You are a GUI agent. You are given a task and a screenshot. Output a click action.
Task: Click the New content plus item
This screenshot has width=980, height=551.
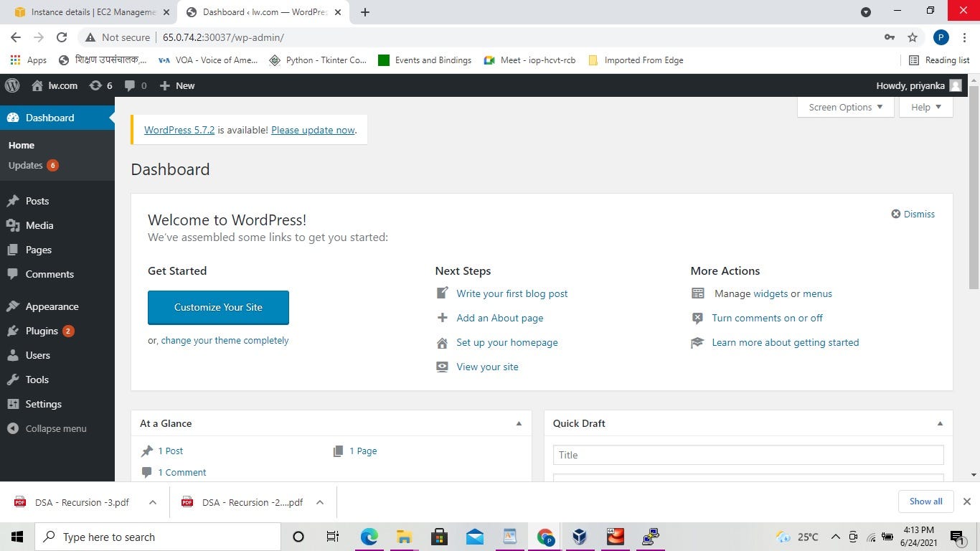(x=177, y=85)
